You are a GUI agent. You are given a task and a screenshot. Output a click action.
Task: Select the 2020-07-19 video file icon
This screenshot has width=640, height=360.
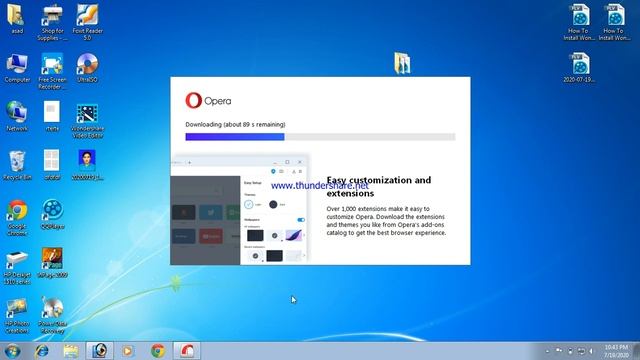[x=580, y=68]
